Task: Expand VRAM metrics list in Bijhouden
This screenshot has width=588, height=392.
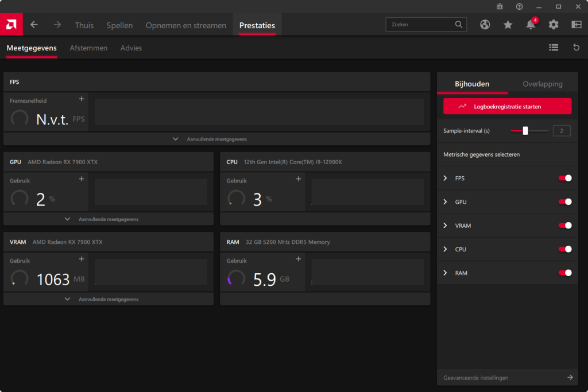Action: 445,225
